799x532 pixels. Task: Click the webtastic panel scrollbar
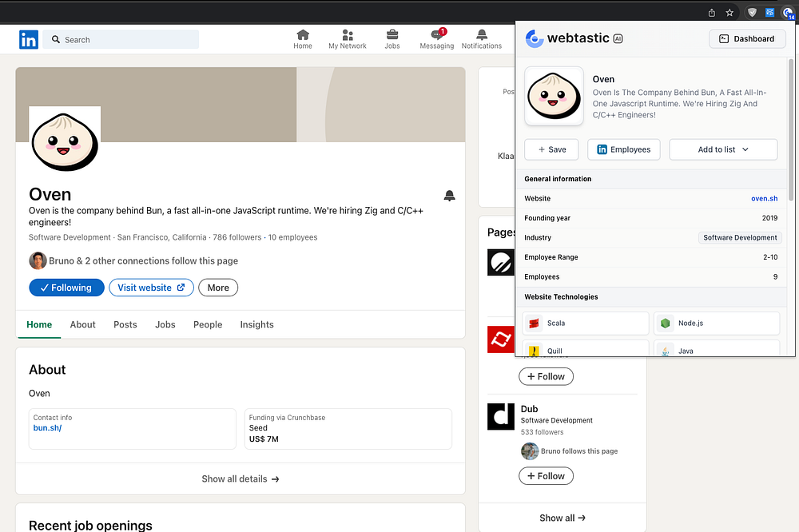[791, 130]
